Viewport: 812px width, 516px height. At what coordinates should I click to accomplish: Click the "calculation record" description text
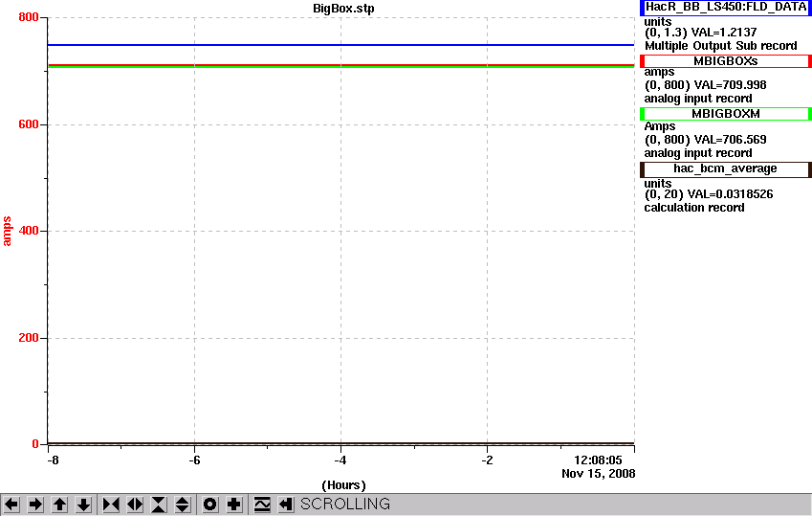coord(694,208)
